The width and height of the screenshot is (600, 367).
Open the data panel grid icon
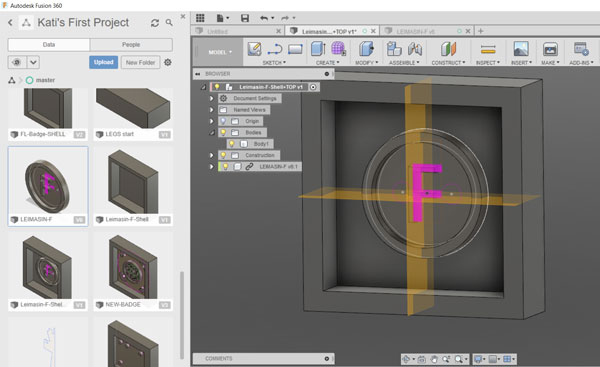[200, 18]
